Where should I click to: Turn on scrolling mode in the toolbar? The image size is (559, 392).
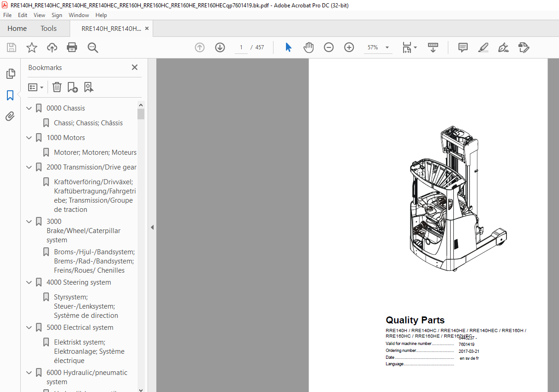(x=433, y=47)
